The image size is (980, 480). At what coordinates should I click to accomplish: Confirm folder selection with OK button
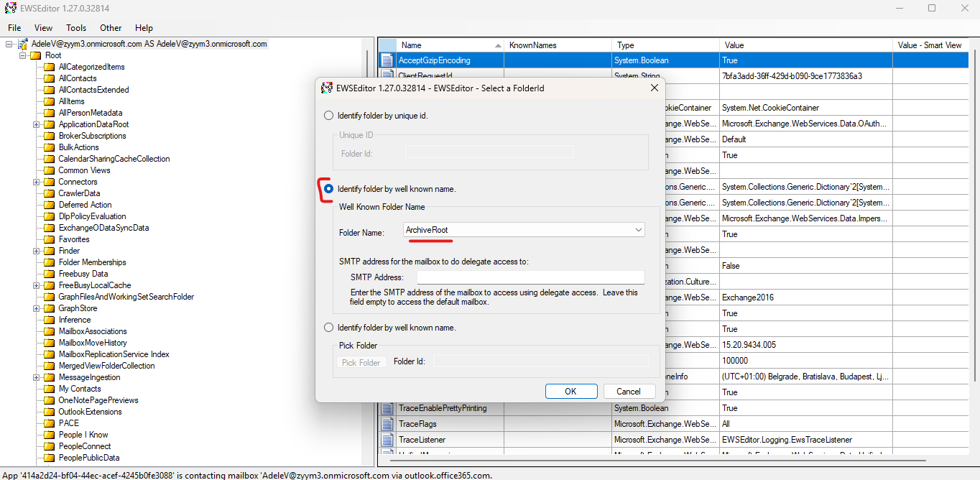coord(570,392)
